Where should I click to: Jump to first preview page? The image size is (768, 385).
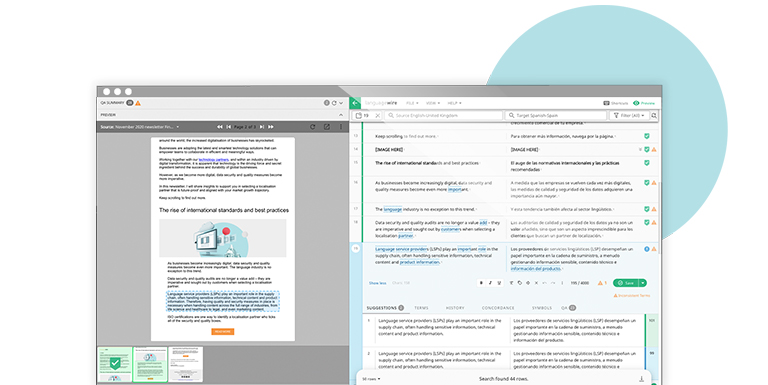(x=220, y=127)
